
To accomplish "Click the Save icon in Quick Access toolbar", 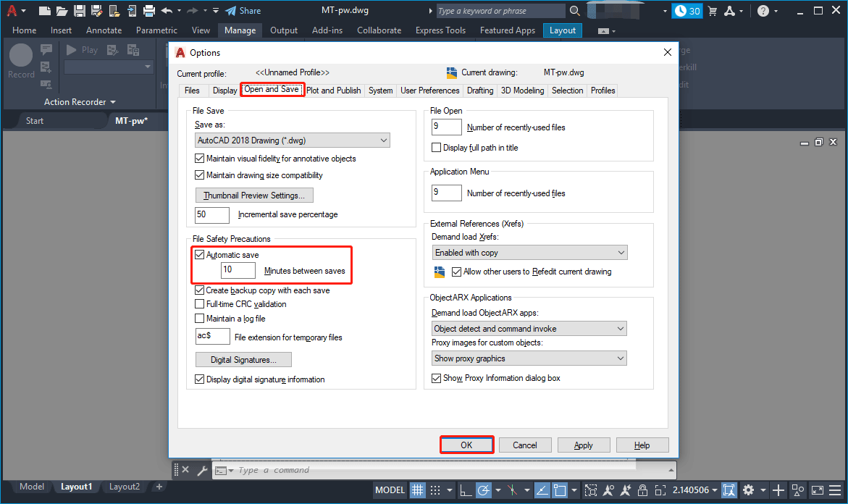I will tap(80, 10).
